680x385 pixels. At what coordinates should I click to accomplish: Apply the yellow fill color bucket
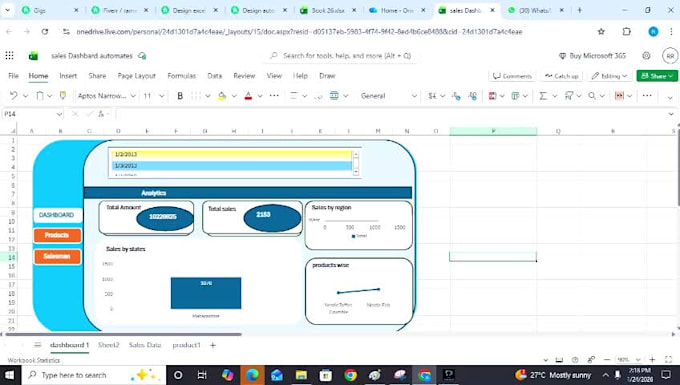(222, 96)
